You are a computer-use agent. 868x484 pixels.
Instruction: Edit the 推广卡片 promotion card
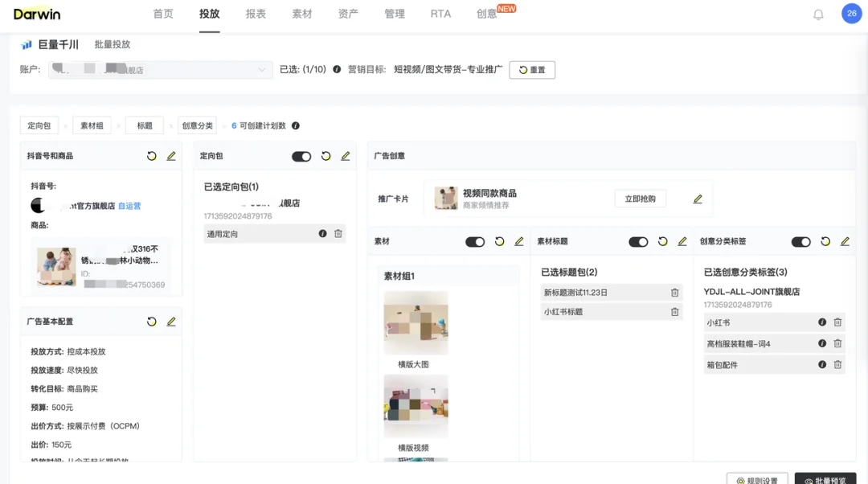point(698,199)
